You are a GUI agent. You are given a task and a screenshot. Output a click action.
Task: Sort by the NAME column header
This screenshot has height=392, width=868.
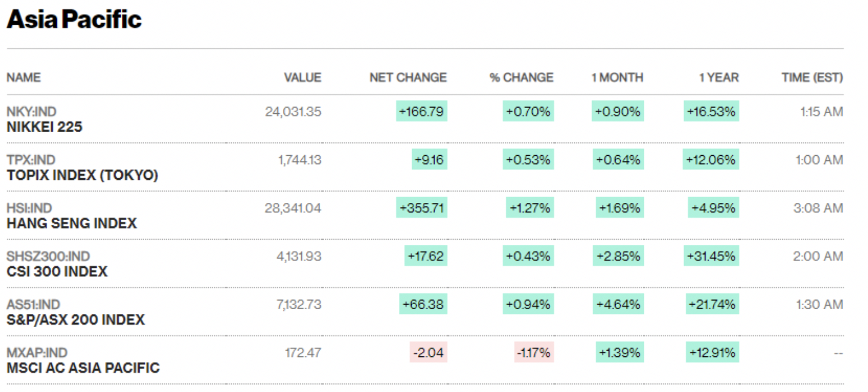[x=24, y=78]
